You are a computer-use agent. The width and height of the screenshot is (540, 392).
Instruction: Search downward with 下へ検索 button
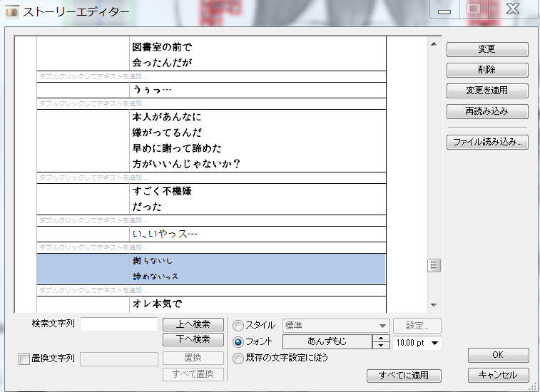click(193, 339)
